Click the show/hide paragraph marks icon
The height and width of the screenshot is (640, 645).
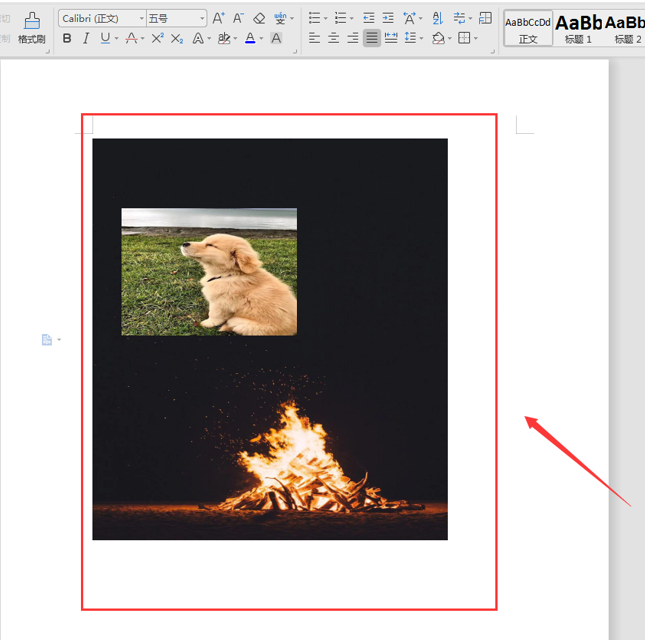coord(459,18)
